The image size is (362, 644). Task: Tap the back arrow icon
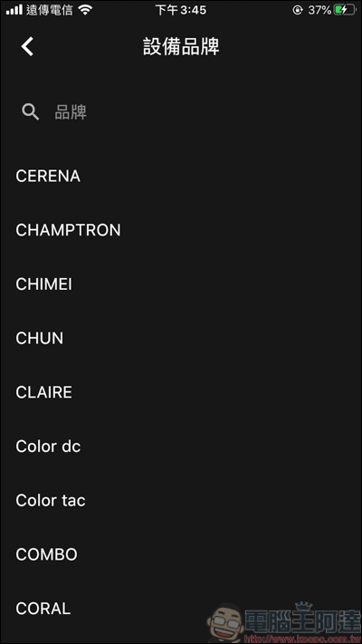pos(27,46)
